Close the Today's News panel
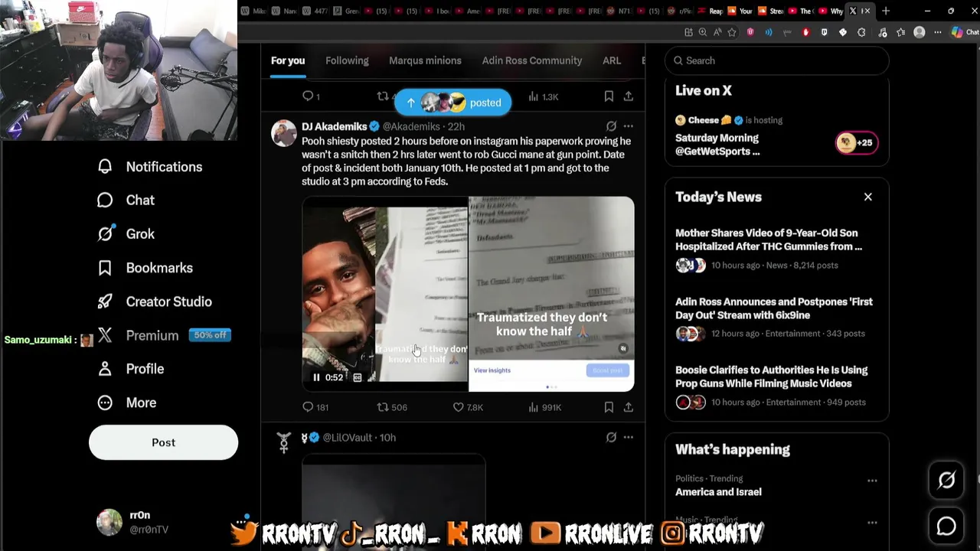Image resolution: width=980 pixels, height=551 pixels. point(868,197)
